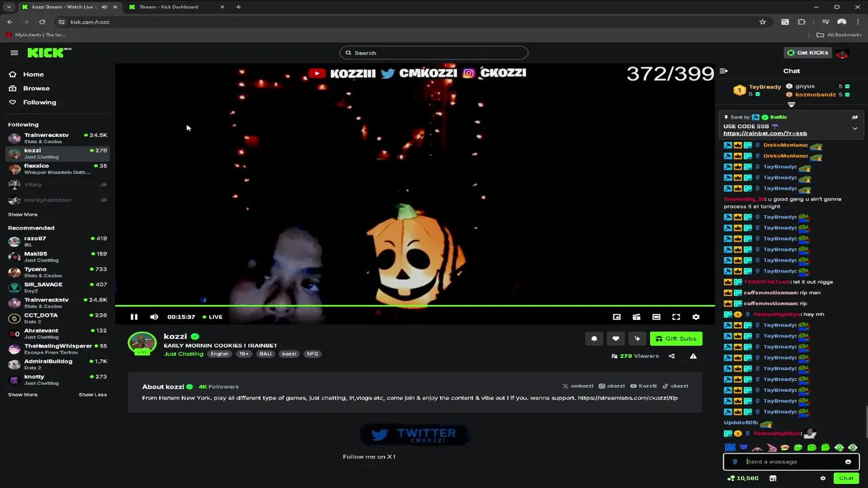Collapse the chat panel using arrow icon
The width and height of the screenshot is (868, 488).
[x=724, y=70]
